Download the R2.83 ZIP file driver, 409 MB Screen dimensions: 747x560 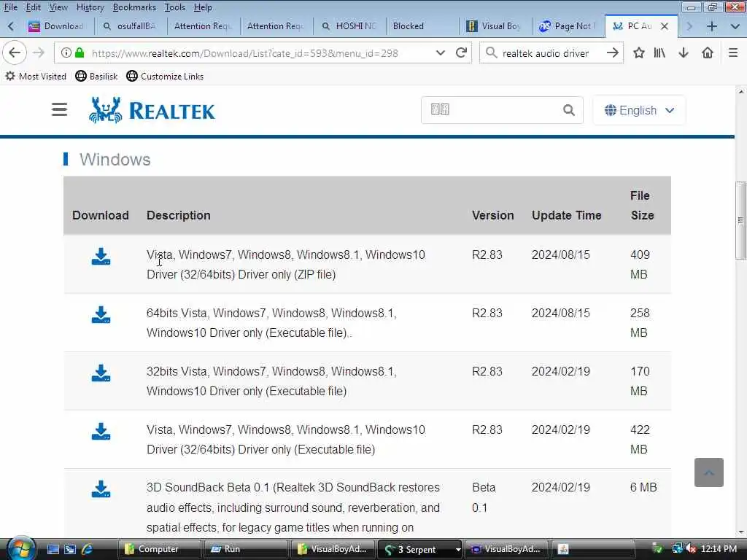pyautogui.click(x=101, y=256)
